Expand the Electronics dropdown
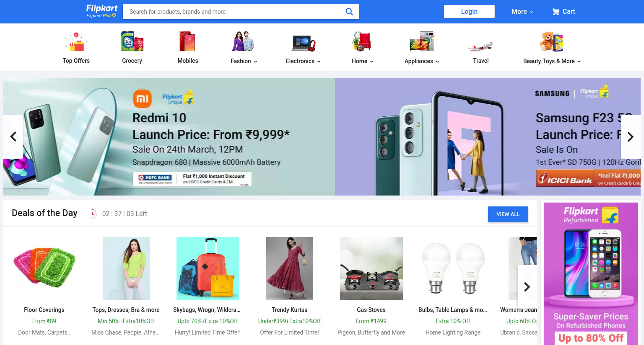This screenshot has height=345, width=644. pyautogui.click(x=303, y=61)
